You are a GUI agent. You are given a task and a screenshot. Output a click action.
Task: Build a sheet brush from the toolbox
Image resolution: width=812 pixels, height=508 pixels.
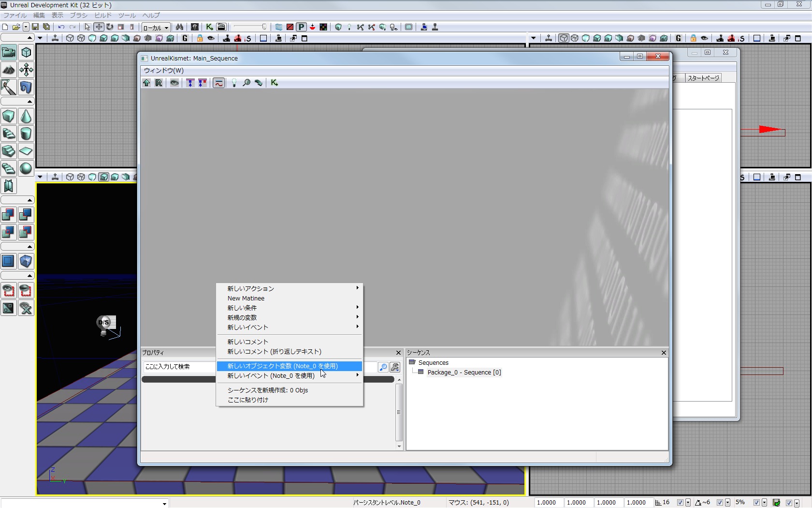[x=26, y=151]
